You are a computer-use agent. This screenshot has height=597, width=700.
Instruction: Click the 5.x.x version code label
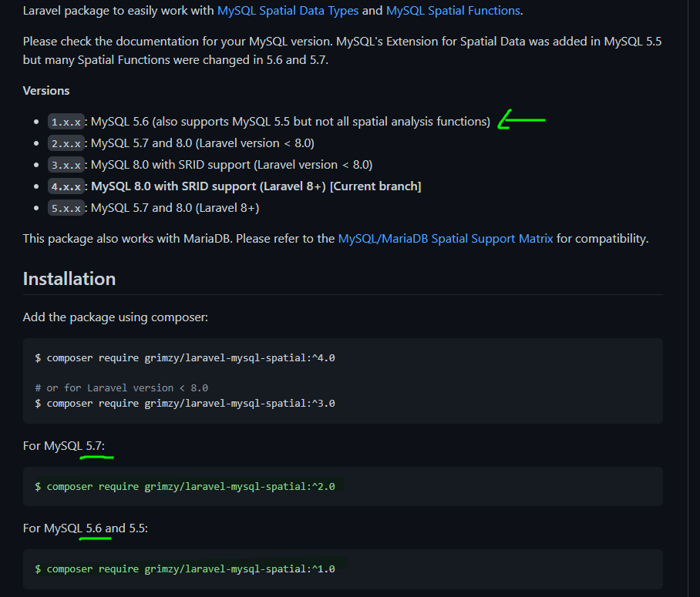(x=66, y=208)
